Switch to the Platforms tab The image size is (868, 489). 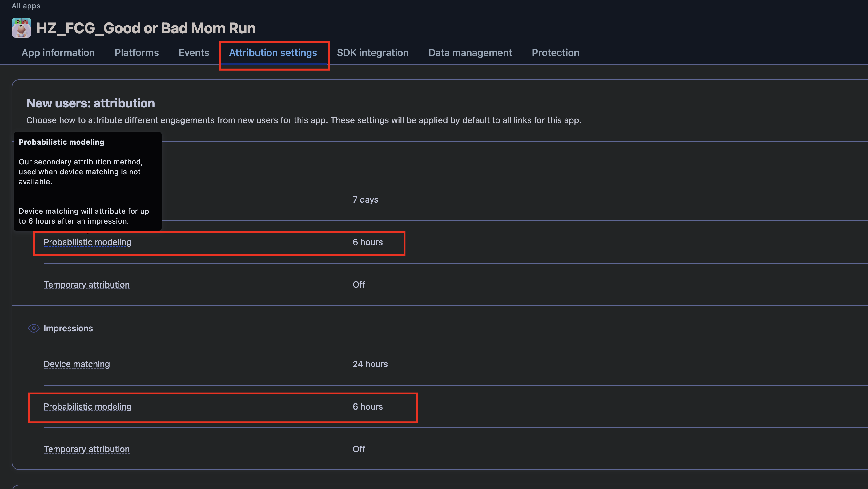[x=136, y=53]
